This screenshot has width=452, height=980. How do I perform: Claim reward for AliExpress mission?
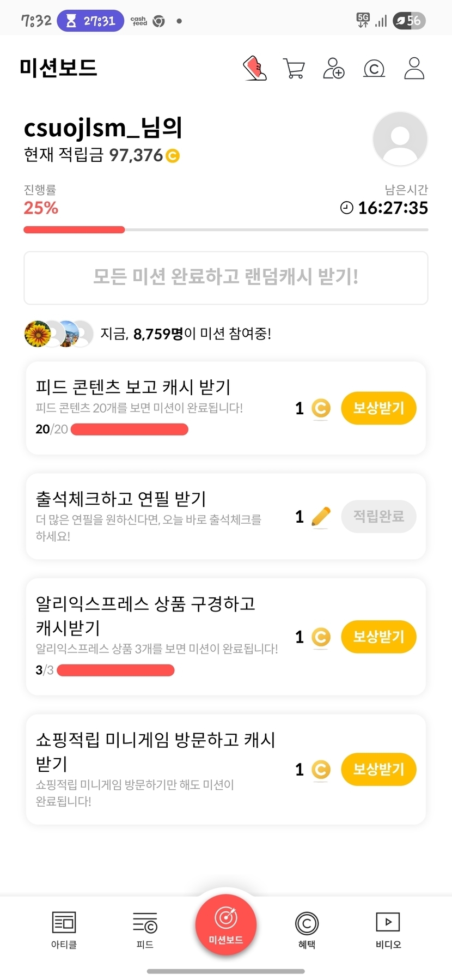coord(378,637)
